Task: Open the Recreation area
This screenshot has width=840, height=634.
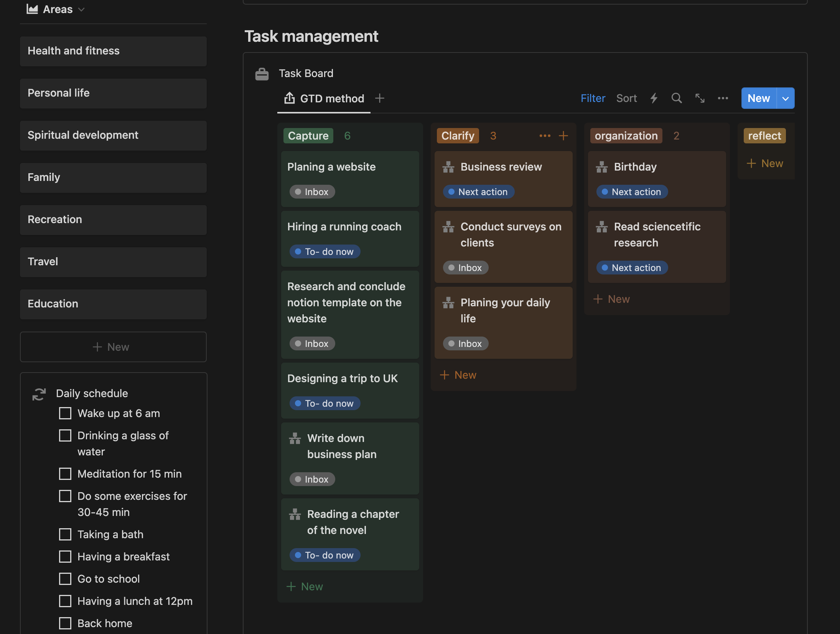Action: pos(113,220)
